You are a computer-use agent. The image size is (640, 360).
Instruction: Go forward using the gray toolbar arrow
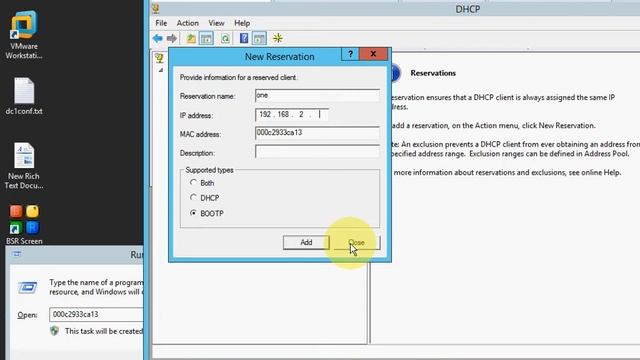(172, 38)
